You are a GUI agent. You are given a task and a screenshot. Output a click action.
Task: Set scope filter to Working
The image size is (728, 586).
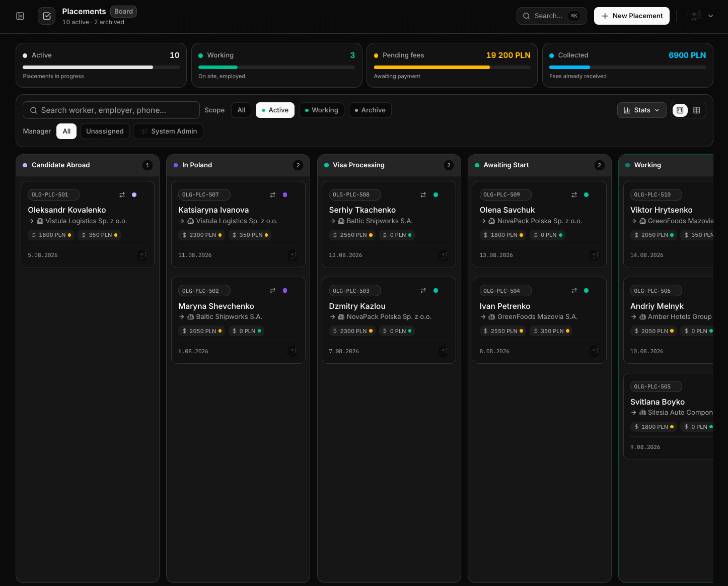[x=321, y=110]
